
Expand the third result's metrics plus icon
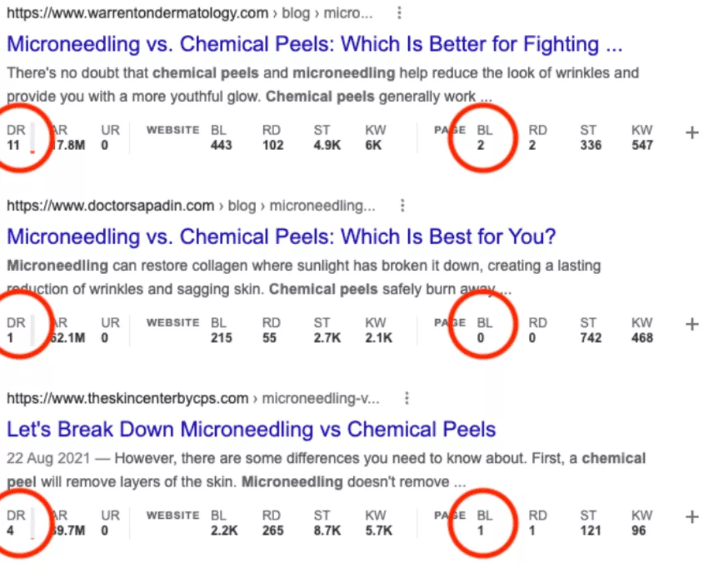coord(692,517)
